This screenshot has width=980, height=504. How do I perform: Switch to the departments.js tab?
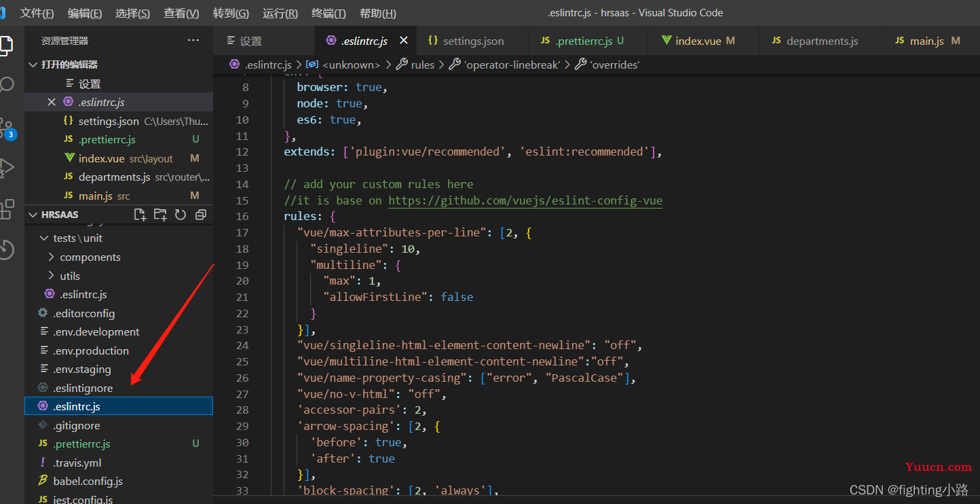[x=822, y=41]
